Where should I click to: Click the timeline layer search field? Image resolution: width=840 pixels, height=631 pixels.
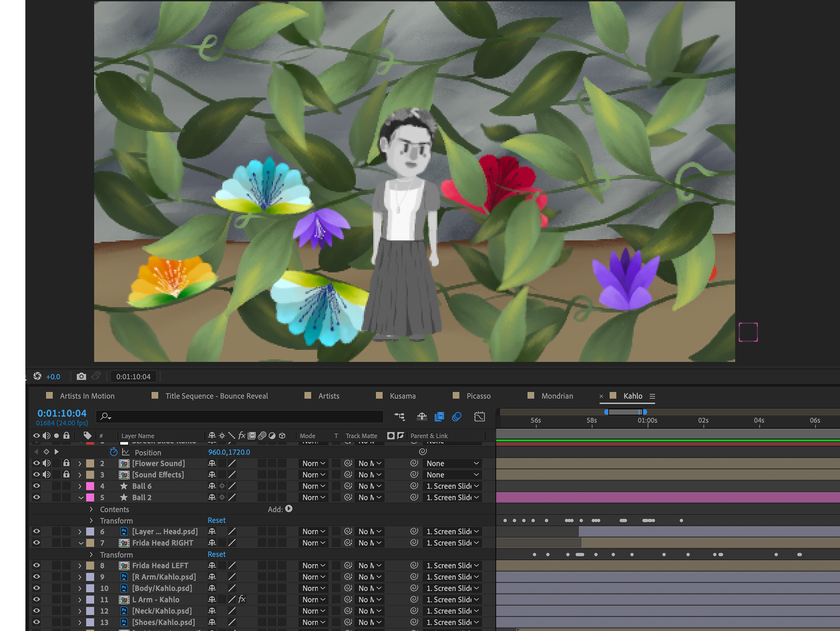[x=240, y=417]
